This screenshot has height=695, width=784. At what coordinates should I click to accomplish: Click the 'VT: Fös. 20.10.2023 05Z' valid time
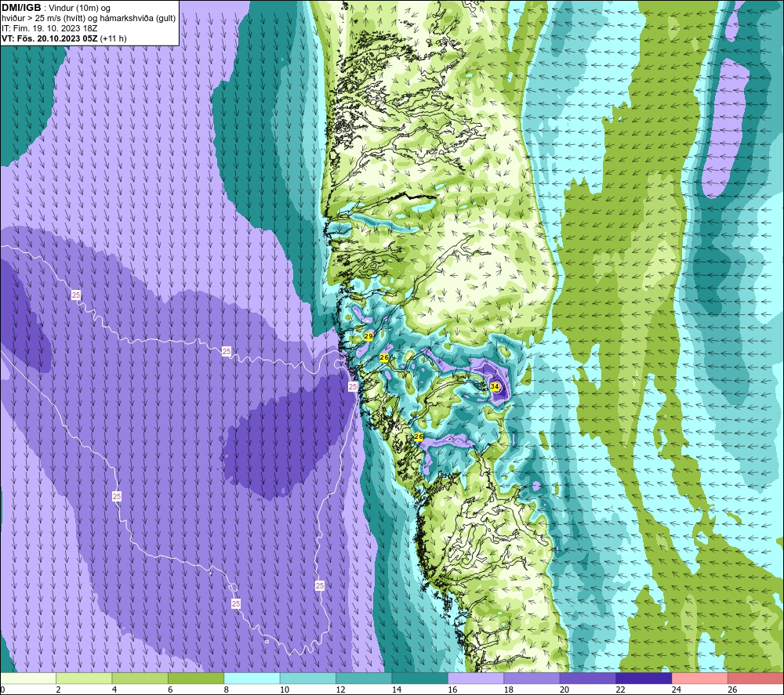coord(49,38)
